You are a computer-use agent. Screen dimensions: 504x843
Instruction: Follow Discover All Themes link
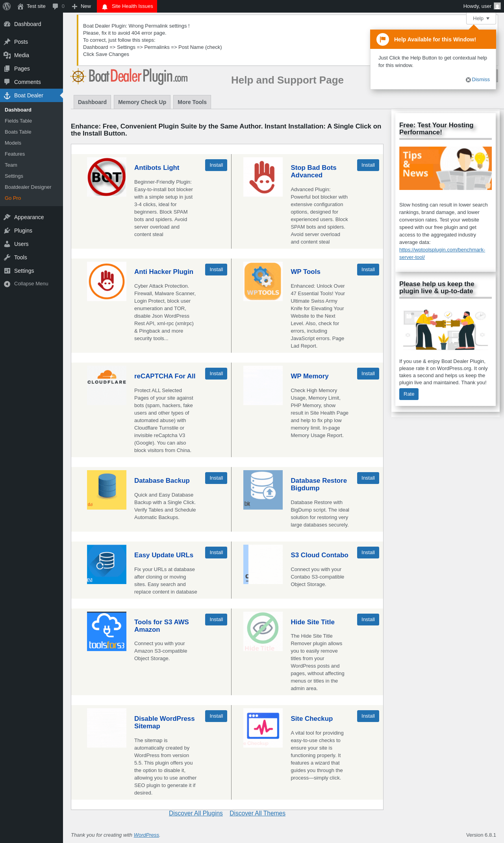pyautogui.click(x=258, y=813)
